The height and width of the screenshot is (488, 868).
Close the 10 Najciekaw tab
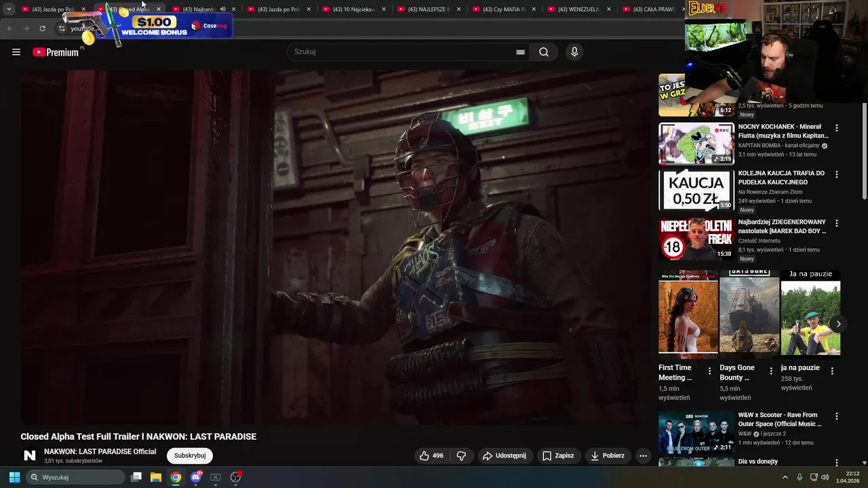384,9
